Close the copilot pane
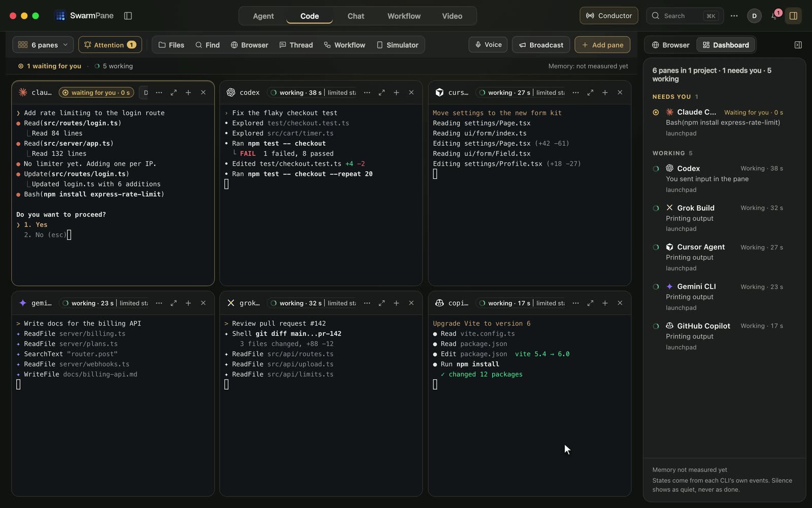This screenshot has width=812, height=508. pyautogui.click(x=620, y=303)
